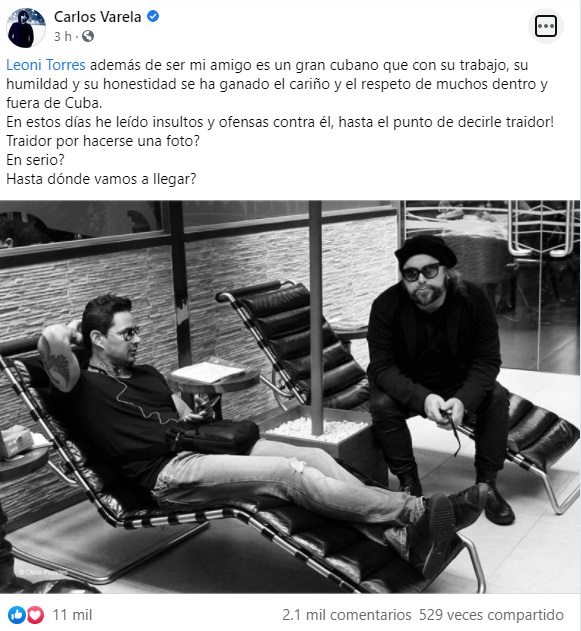This screenshot has width=581, height=631.
Task: Click the 'Hasta dónde vamos a llegar?' line
Action: coord(101,179)
